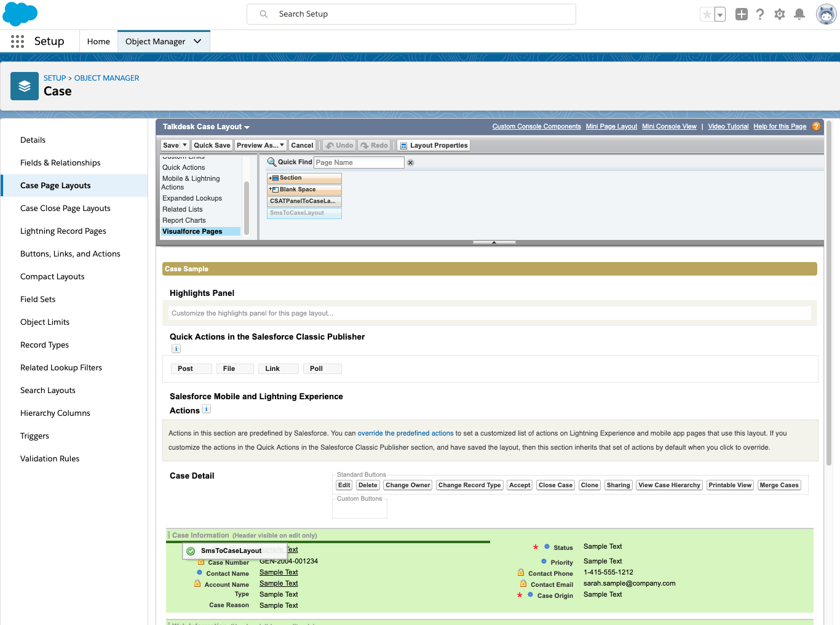Click the Change Owner standard button
The image size is (840, 625).
coord(408,485)
